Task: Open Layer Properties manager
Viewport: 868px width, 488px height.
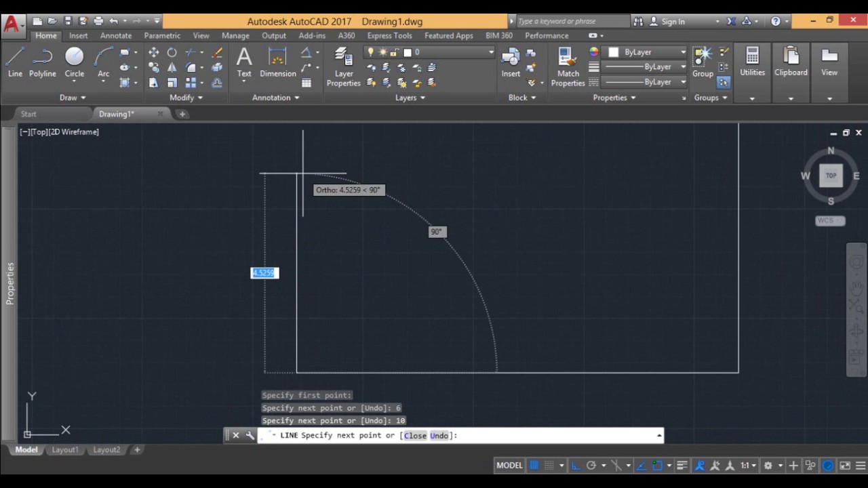Action: [344, 66]
